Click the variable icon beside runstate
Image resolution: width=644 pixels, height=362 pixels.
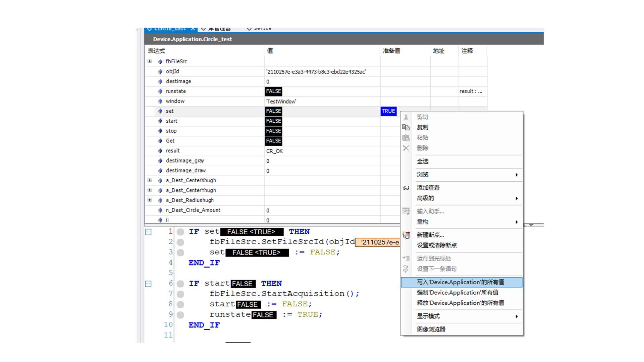click(160, 92)
